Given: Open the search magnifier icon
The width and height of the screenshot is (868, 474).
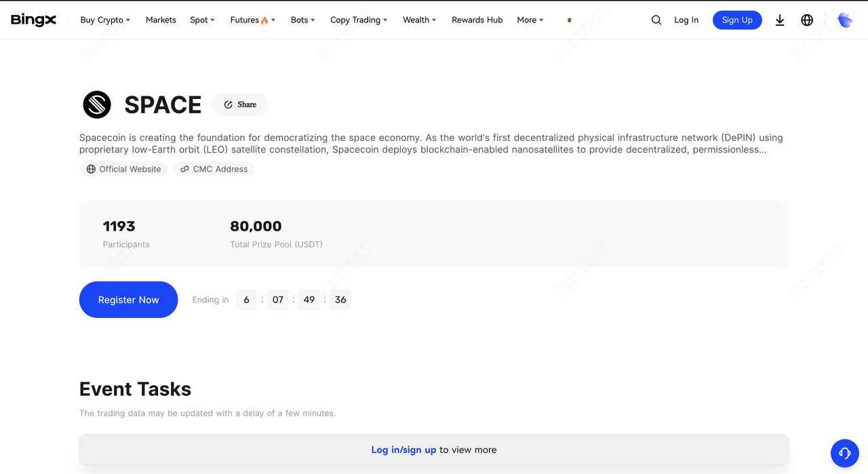Looking at the screenshot, I should (x=656, y=20).
